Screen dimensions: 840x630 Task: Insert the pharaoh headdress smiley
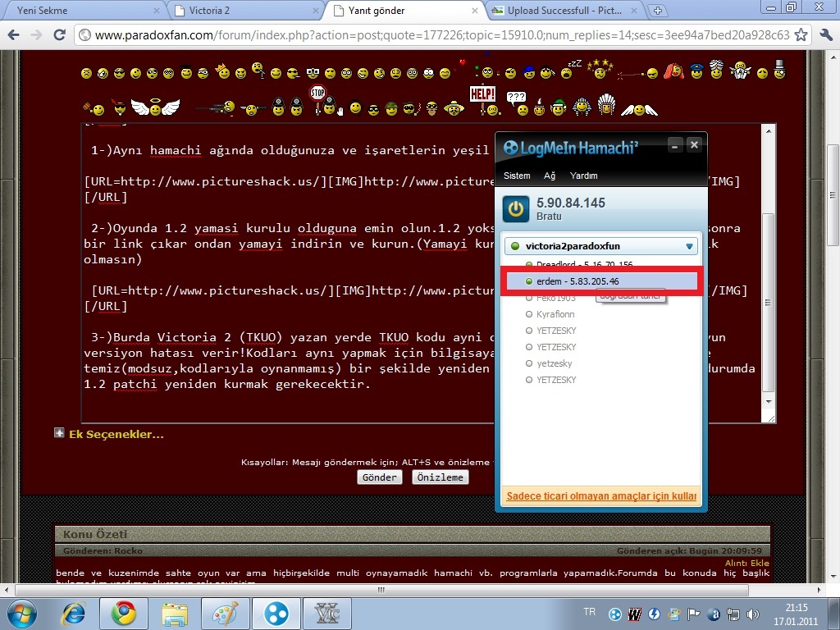[582, 107]
